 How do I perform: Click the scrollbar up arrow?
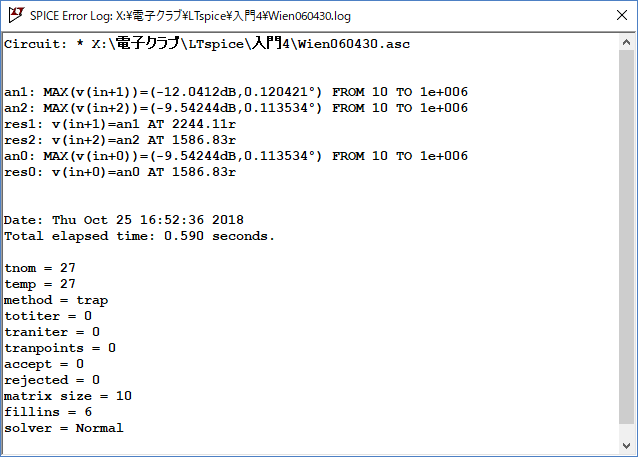[627, 42]
